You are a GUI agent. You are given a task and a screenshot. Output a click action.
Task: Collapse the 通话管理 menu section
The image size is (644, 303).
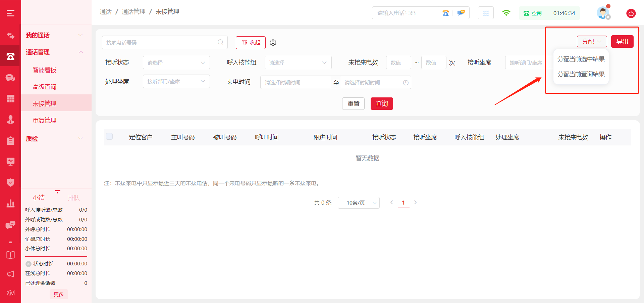point(54,52)
